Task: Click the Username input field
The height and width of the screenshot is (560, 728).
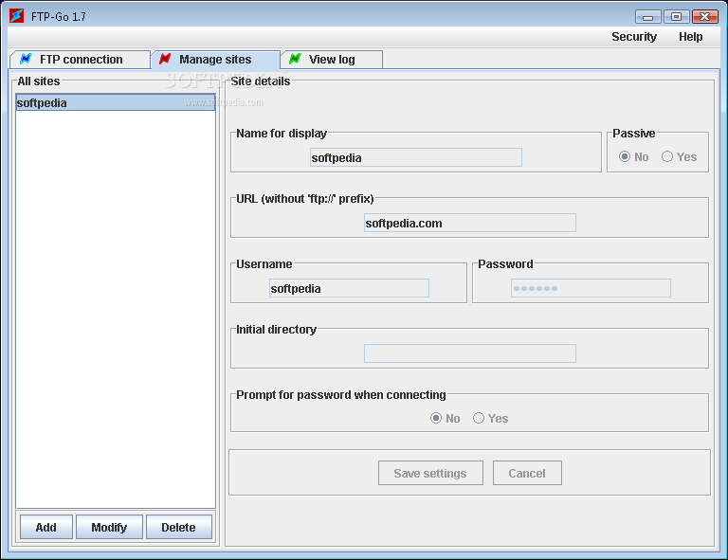Action: (349, 288)
